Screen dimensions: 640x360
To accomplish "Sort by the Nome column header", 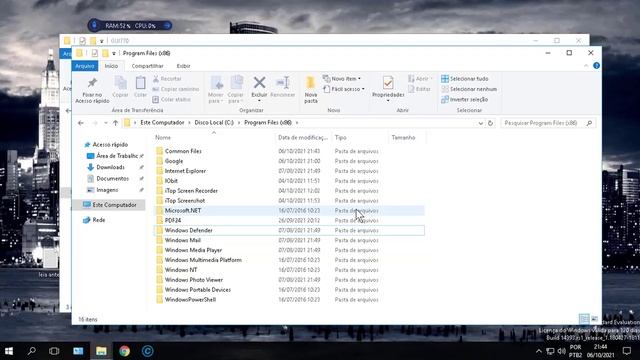I will [x=215, y=138].
